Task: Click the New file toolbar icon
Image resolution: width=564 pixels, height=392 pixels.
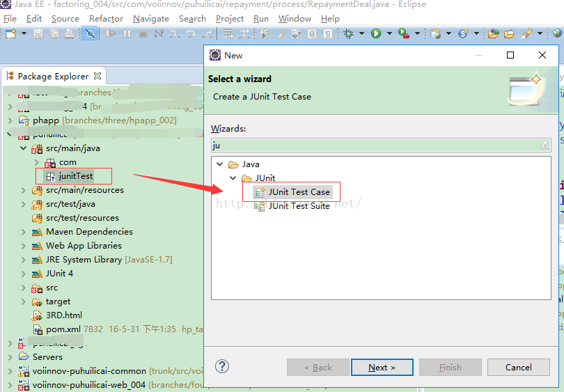Action: [10, 34]
